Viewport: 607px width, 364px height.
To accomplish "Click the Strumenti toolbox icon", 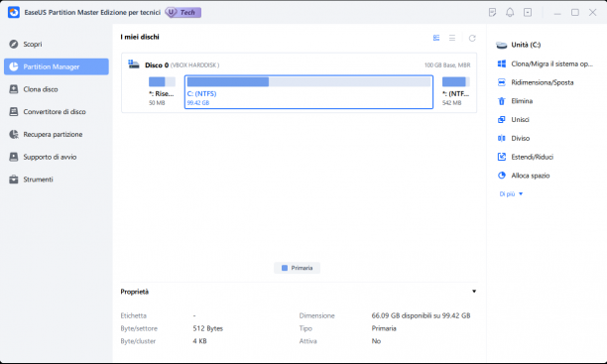I will click(14, 180).
